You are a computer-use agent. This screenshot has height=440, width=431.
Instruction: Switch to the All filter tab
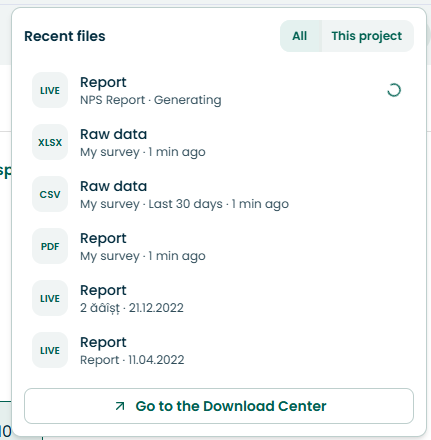pos(300,36)
